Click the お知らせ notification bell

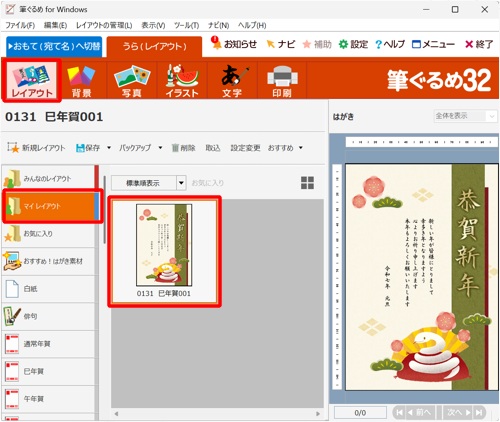pos(234,44)
